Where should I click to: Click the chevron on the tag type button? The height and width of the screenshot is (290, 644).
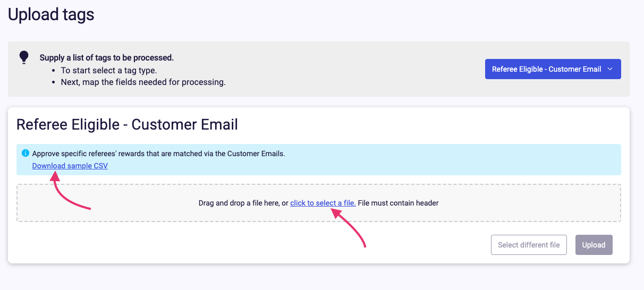(x=610, y=69)
